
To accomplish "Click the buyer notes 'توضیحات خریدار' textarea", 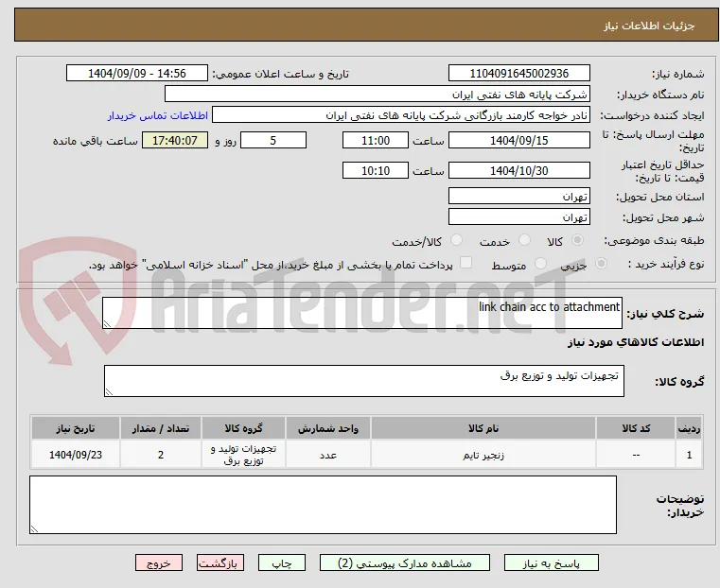I will tap(324, 505).
